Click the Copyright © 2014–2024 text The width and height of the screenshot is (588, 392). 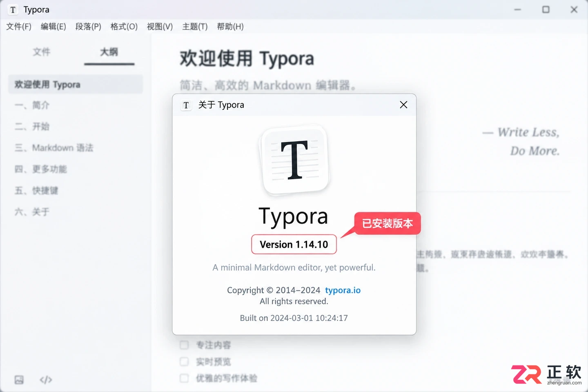coord(274,290)
